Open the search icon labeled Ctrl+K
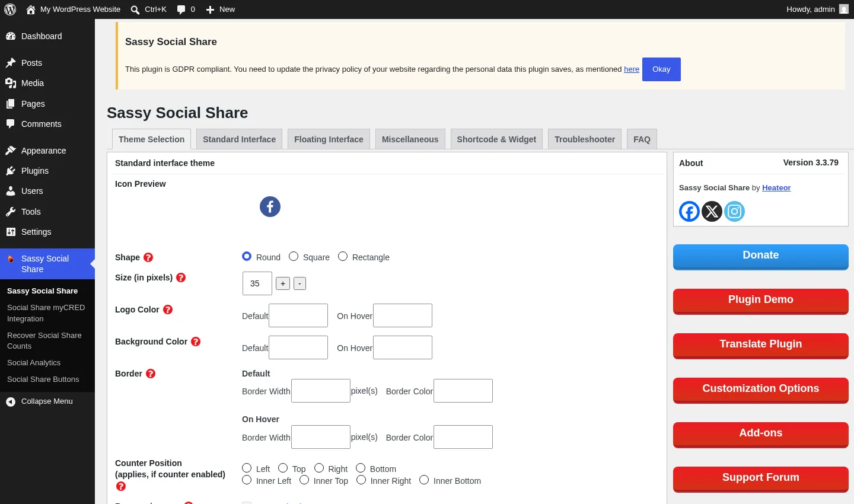Viewport: 854px width, 504px height. 135,9
